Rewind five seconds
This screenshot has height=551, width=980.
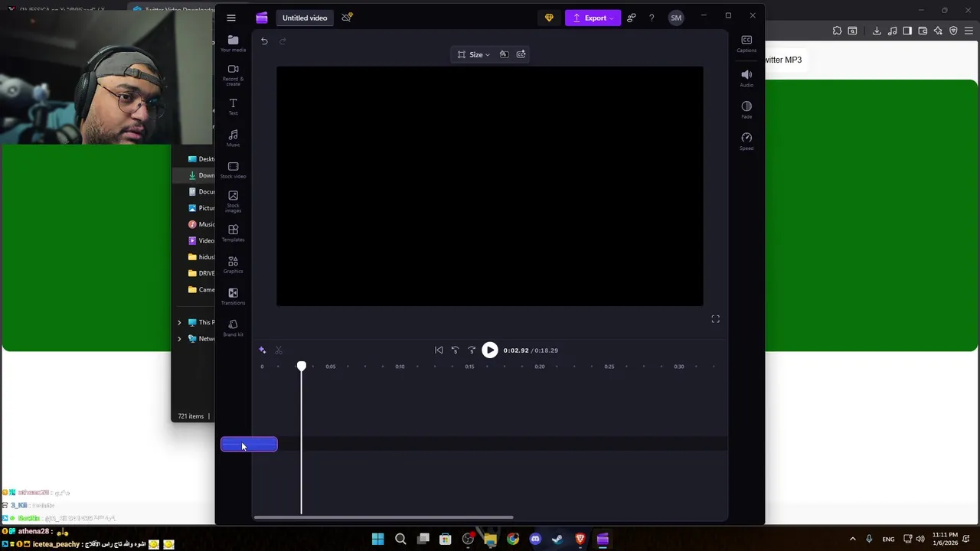pyautogui.click(x=455, y=350)
